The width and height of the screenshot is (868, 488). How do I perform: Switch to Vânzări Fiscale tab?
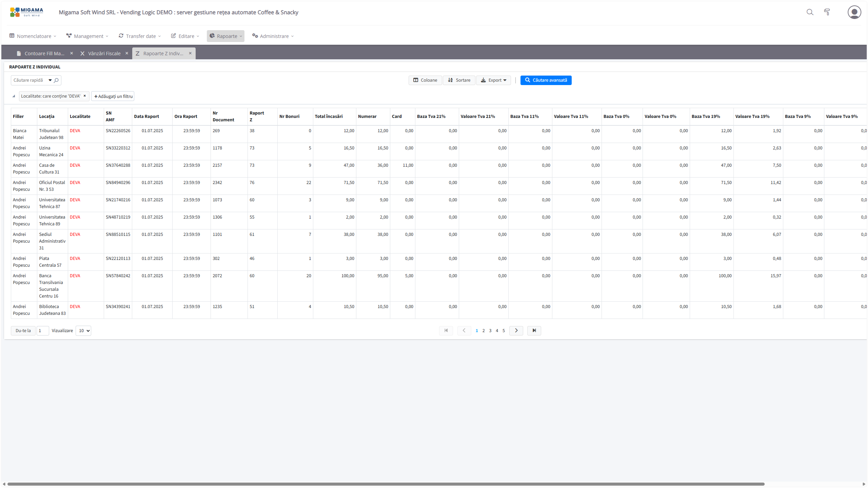point(104,54)
